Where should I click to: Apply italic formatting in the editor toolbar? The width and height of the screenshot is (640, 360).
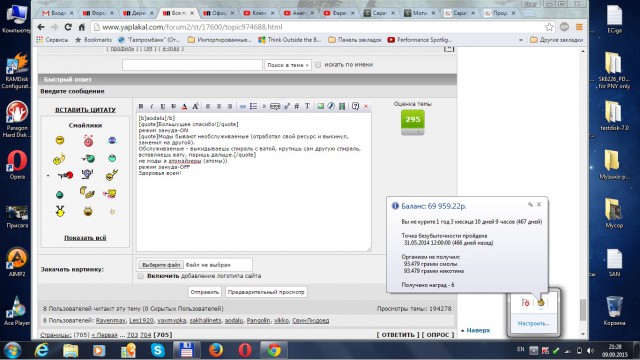point(151,106)
